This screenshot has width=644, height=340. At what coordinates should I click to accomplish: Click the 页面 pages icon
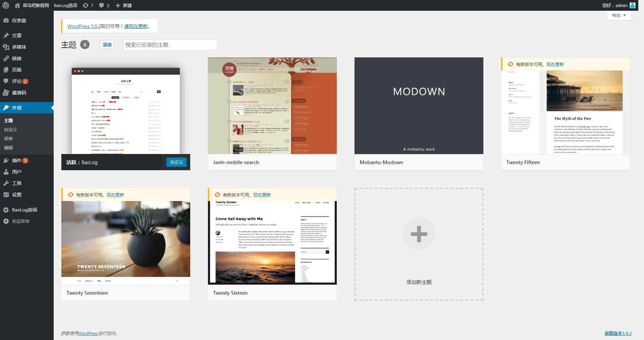[x=6, y=70]
